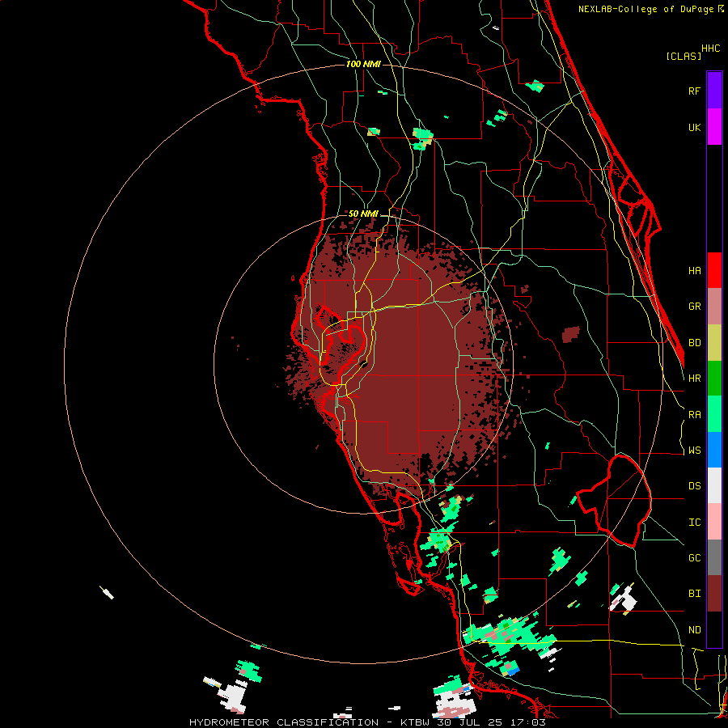Click the purple RF color swatch in legend

(714, 91)
